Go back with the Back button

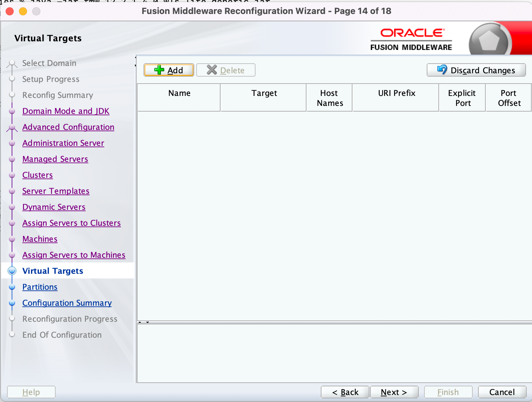(345, 392)
